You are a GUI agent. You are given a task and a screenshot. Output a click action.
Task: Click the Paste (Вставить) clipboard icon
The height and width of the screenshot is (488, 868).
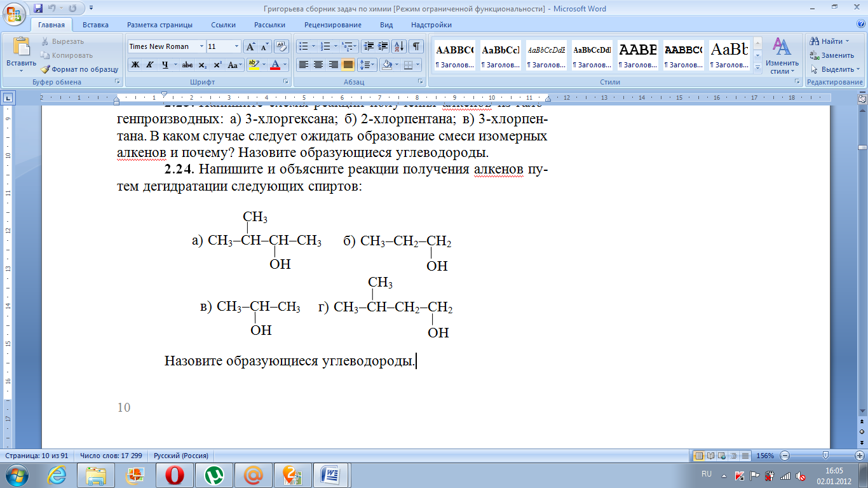click(21, 48)
